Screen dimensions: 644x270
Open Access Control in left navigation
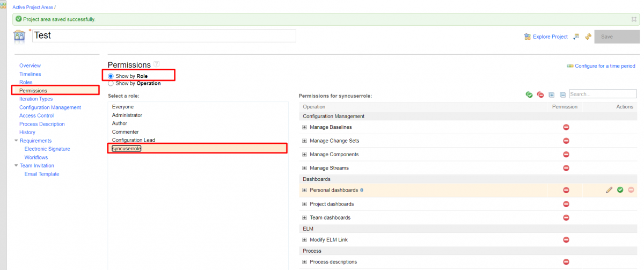(x=36, y=115)
